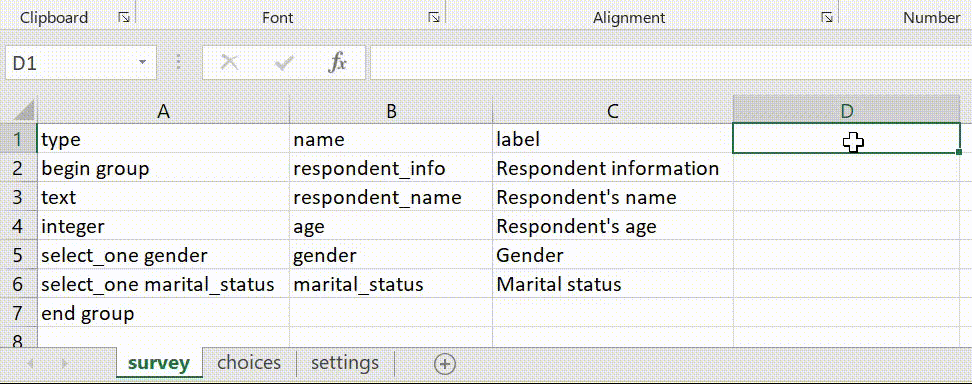The image size is (972, 384).
Task: Select row 7 header
Action: (x=18, y=313)
